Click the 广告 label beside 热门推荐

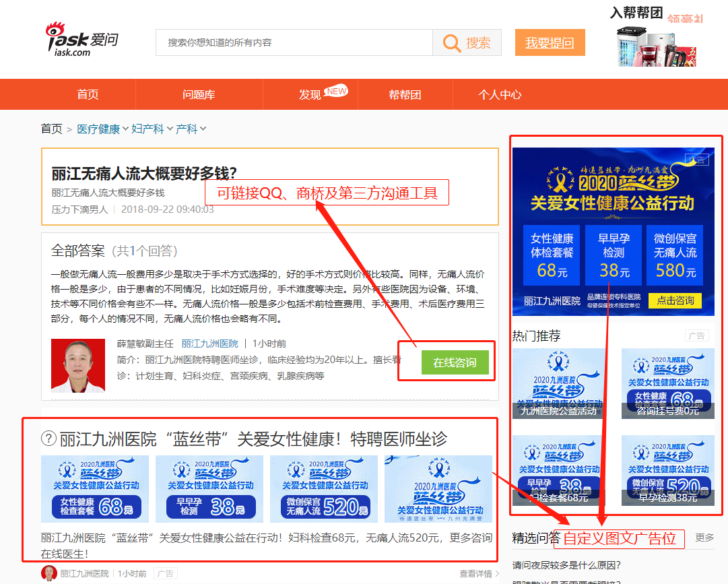click(696, 335)
